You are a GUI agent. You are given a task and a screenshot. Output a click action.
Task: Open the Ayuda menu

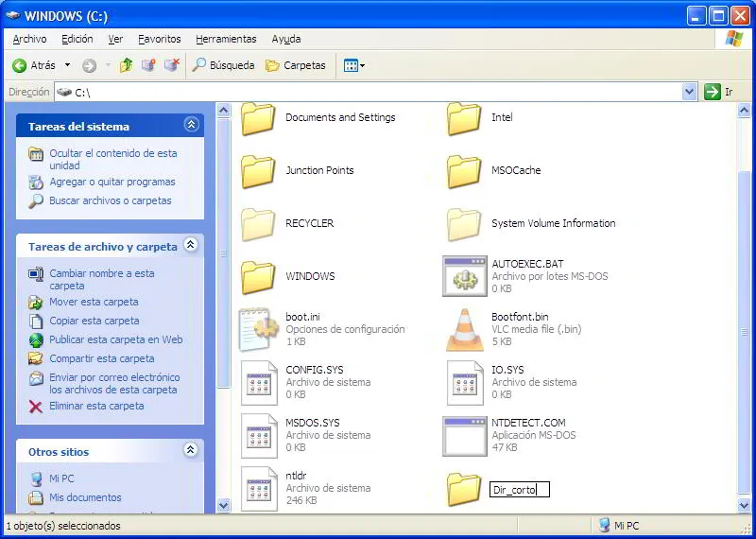click(286, 39)
